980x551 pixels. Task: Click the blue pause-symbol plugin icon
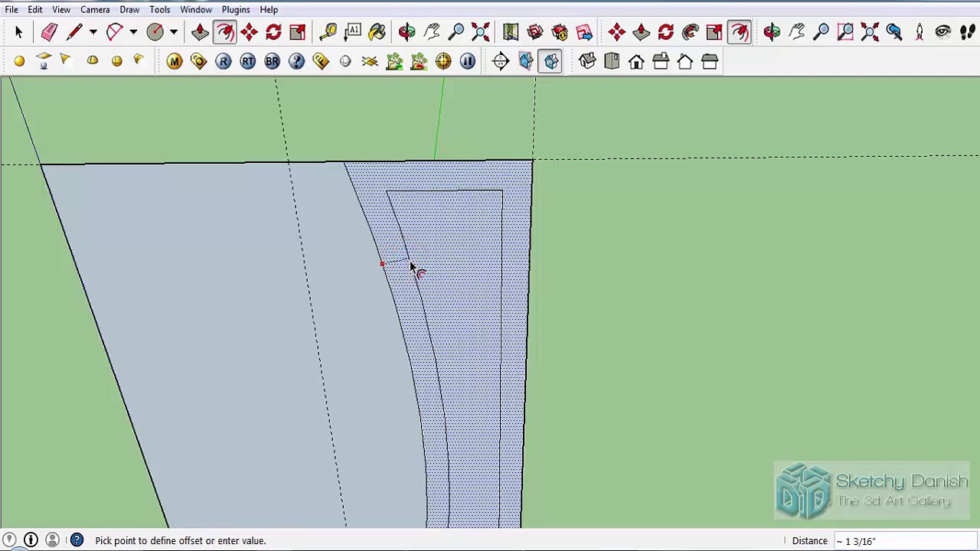point(468,61)
